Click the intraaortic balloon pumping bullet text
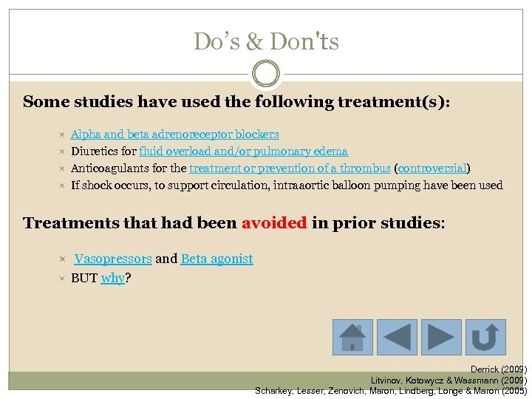This screenshot has width=532, height=399. pos(287,185)
